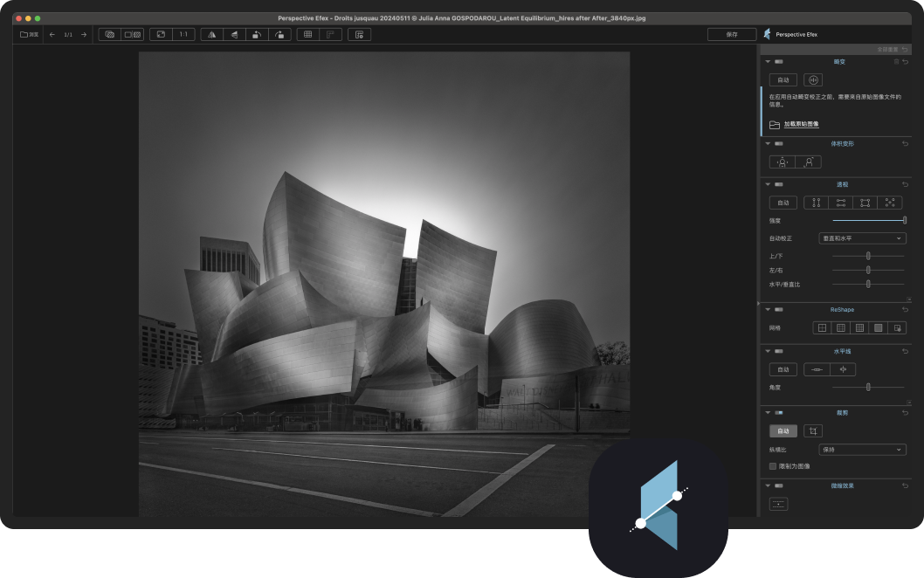Screen dimensions: 924x578
Task: Select the custom ReShape grid icon
Action: [x=898, y=328]
